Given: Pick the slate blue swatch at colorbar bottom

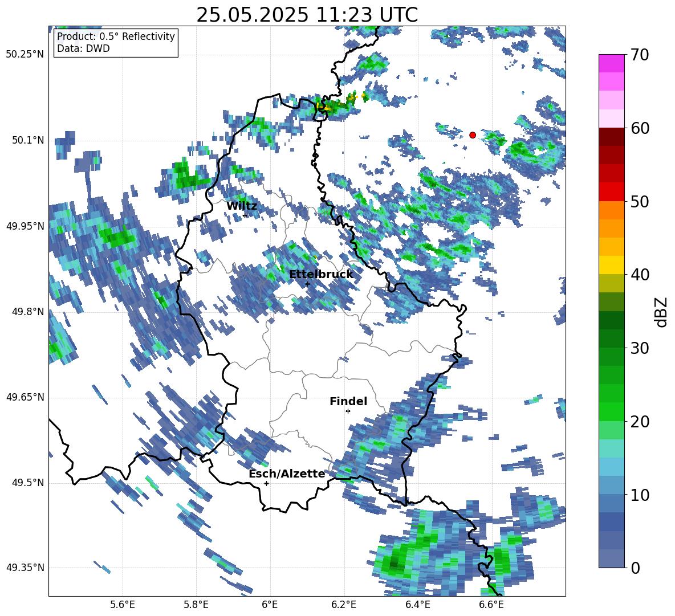Looking at the screenshot, I should (x=611, y=558).
